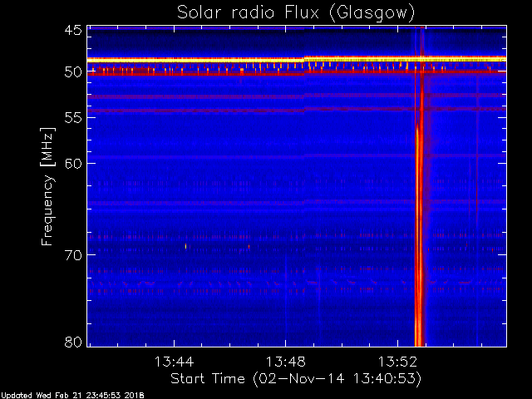This screenshot has height=399, width=532.
Task: Click the bright yellow horizontal interference band
Action: (x=297, y=59)
